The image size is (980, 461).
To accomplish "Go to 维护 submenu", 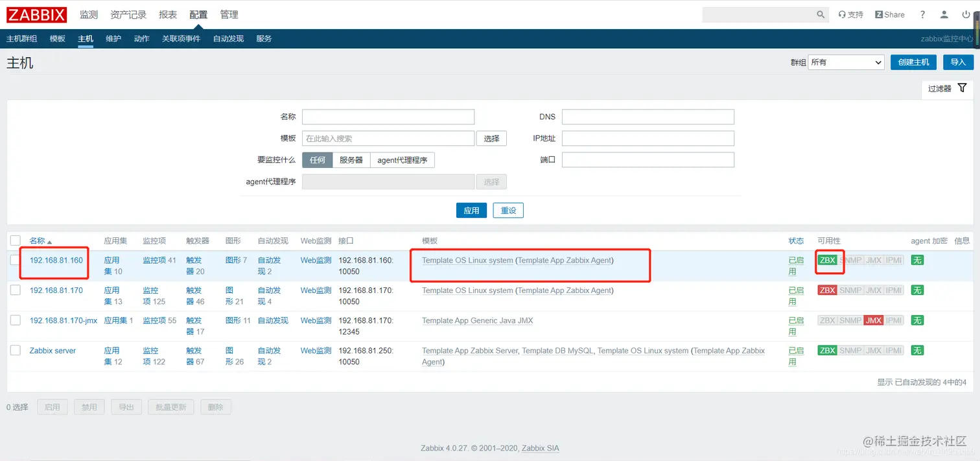I will (x=113, y=39).
